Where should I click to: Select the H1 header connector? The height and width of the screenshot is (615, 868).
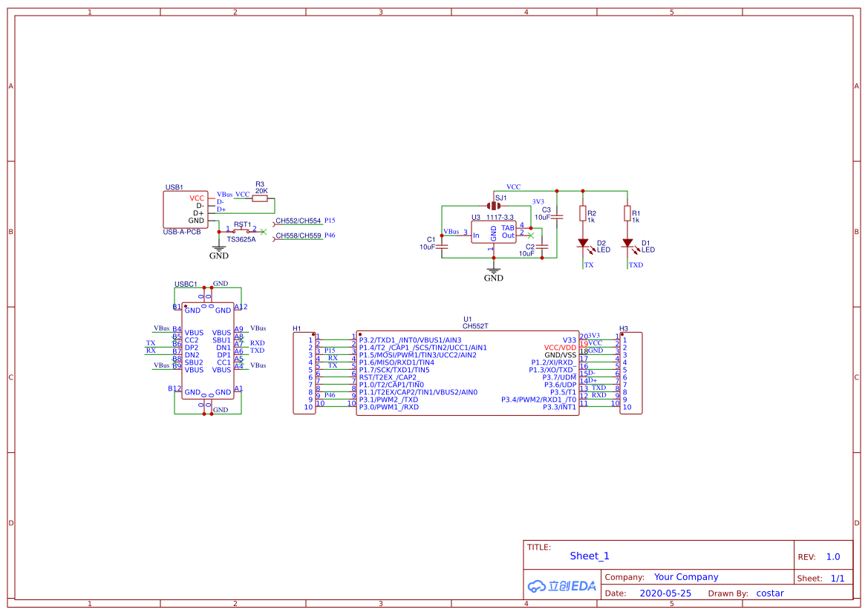304,374
